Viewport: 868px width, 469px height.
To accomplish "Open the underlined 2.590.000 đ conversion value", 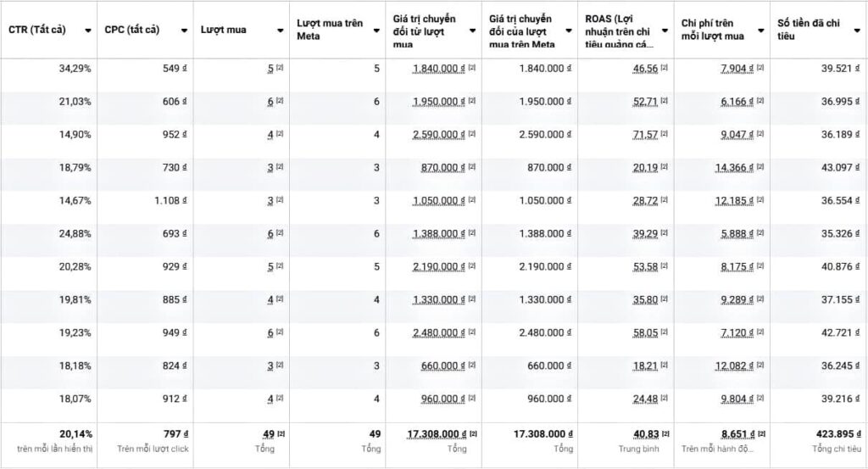I will [x=439, y=135].
